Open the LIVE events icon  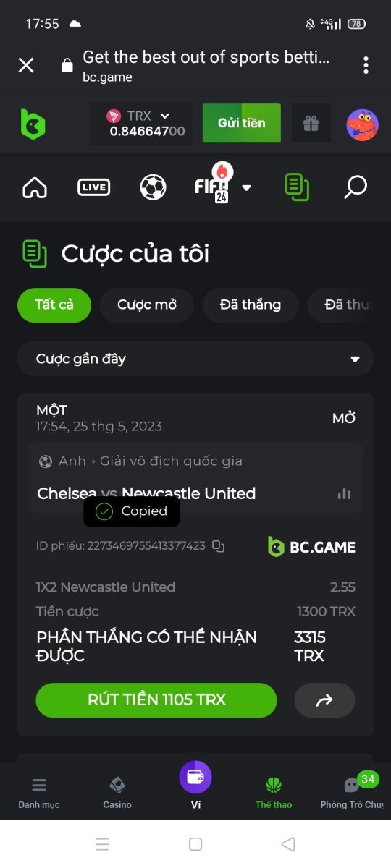tap(94, 187)
